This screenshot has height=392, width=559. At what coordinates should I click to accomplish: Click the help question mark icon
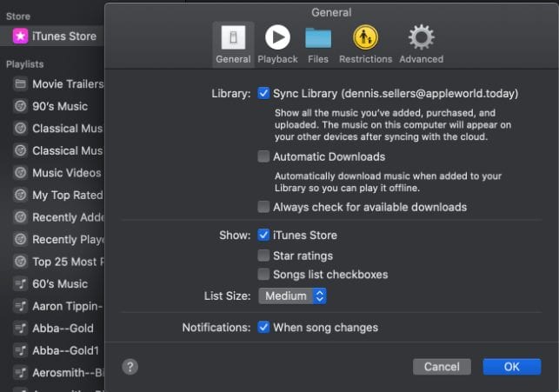130,366
